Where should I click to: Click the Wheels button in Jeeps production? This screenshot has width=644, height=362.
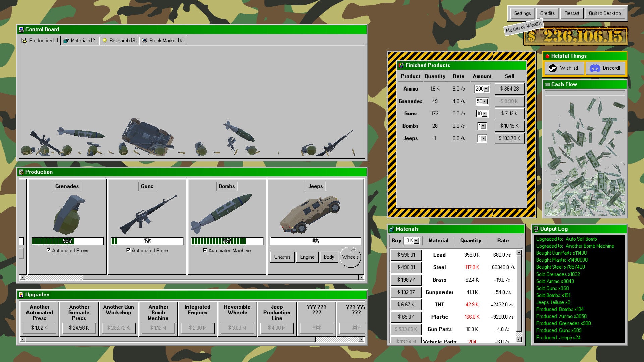click(350, 257)
